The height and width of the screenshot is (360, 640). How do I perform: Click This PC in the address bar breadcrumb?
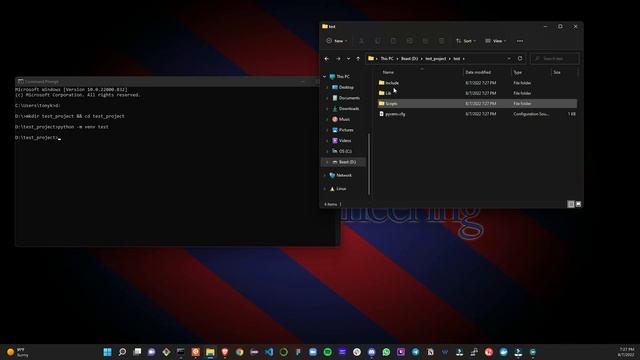(387, 59)
